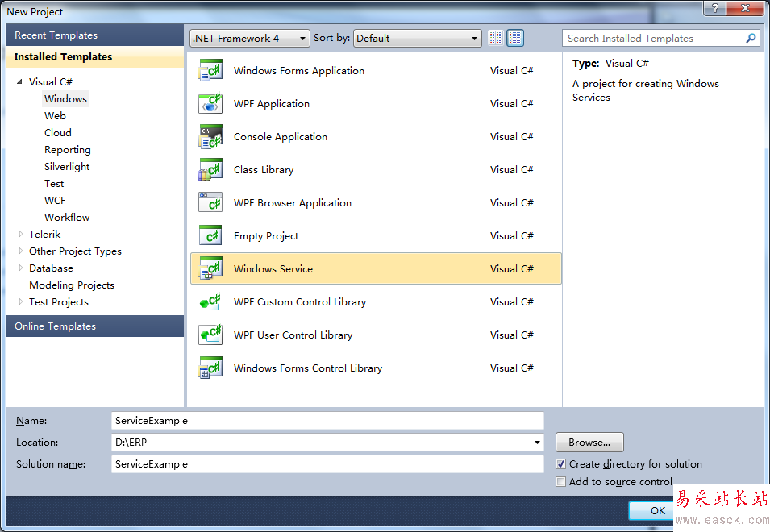Viewport: 770px width, 532px height.
Task: Click the Other Project Types label
Action: 75,251
